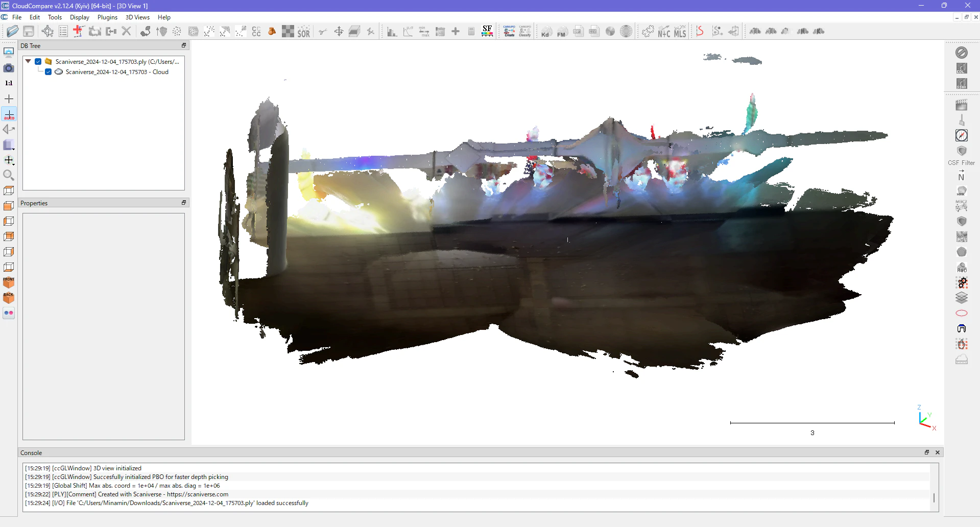
Task: Click the camera settings icon in left toolbar
Action: tap(9, 67)
